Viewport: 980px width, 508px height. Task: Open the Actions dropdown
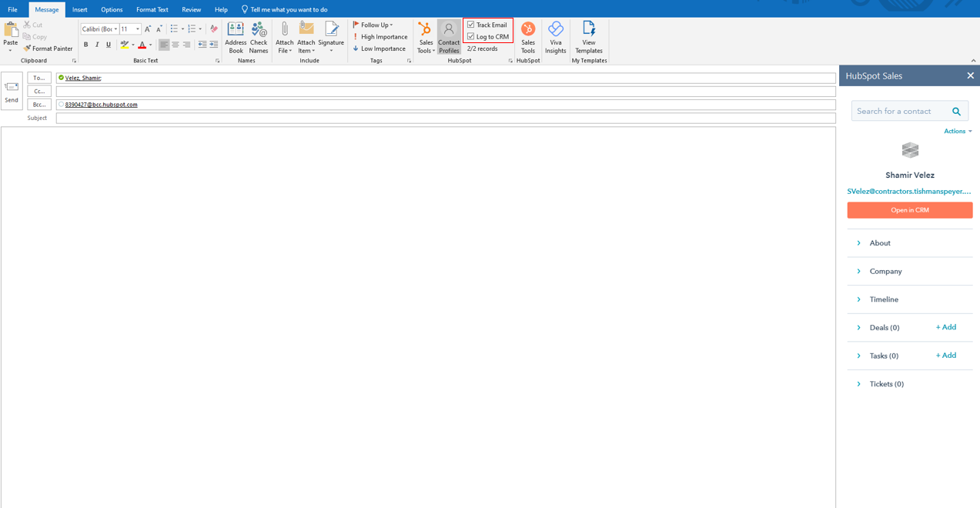(x=958, y=132)
